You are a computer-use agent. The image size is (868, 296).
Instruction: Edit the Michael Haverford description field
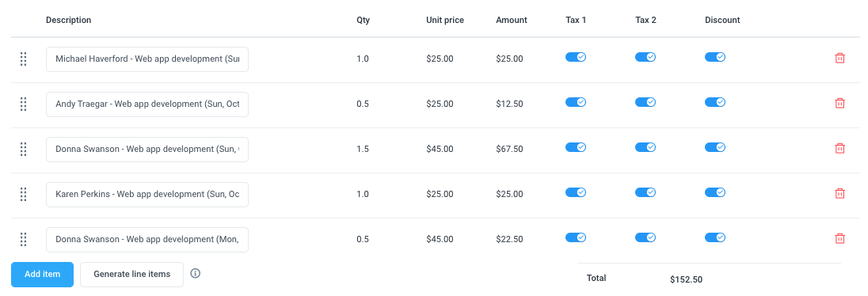tap(147, 59)
